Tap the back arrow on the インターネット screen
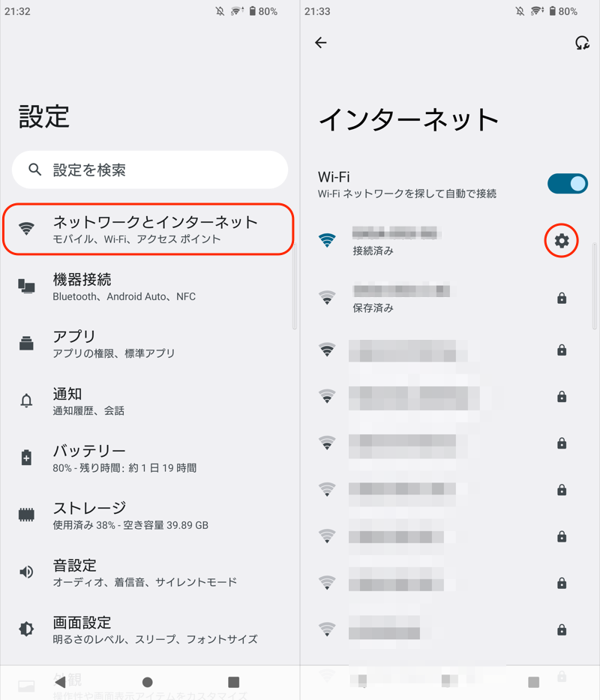Viewport: 600px width, 700px height. pyautogui.click(x=321, y=43)
